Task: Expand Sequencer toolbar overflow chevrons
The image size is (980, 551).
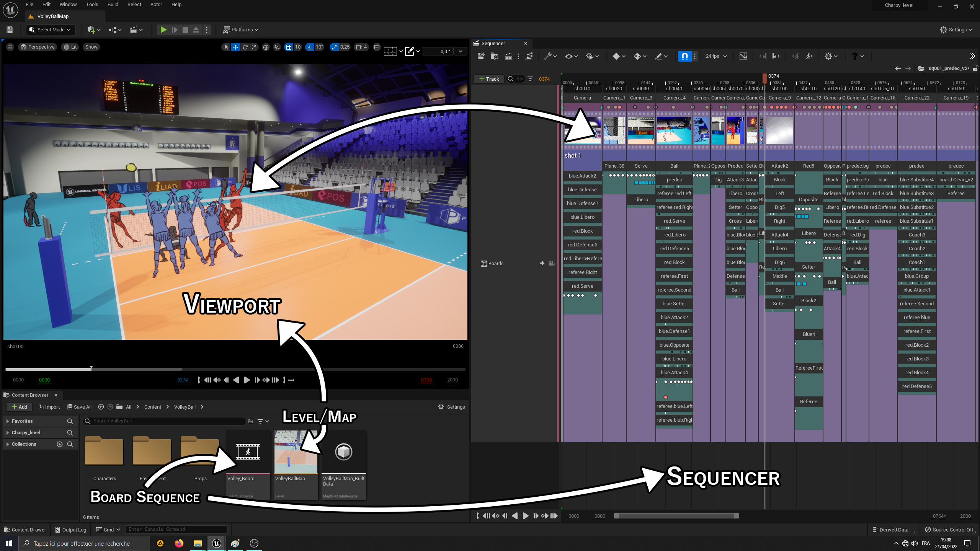Action: (972, 56)
